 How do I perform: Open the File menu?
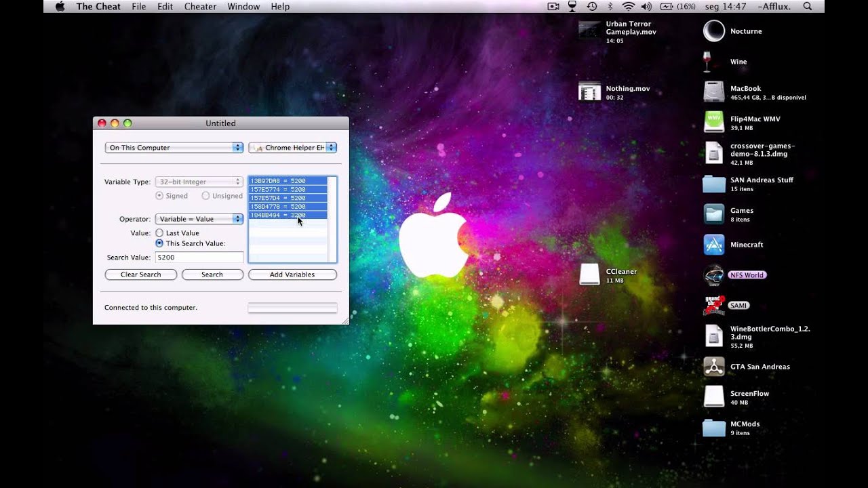click(x=139, y=7)
